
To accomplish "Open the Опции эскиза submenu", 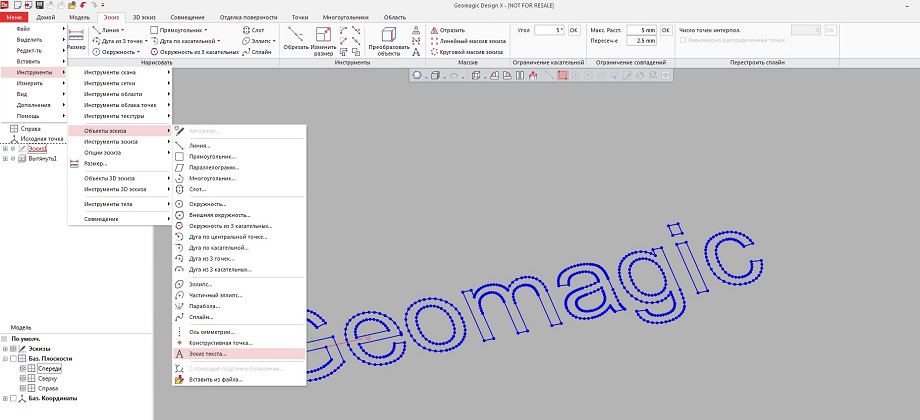I will click(120, 153).
